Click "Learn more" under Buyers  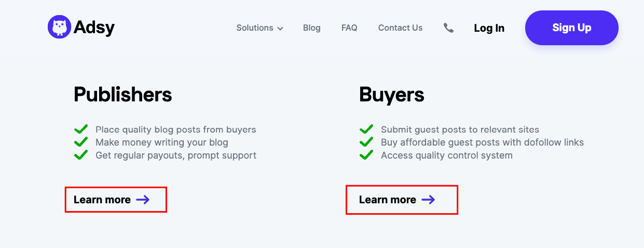click(388, 200)
